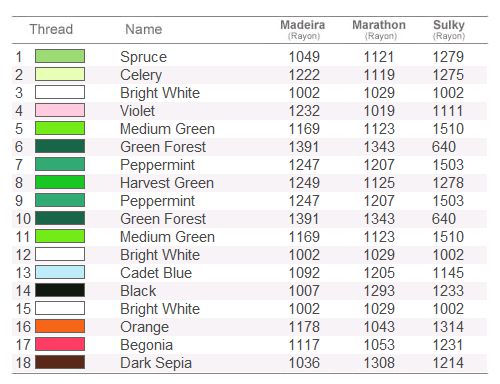The height and width of the screenshot is (384, 500).
Task: Click the Marathon (Rayon) column header
Action: pos(379,30)
